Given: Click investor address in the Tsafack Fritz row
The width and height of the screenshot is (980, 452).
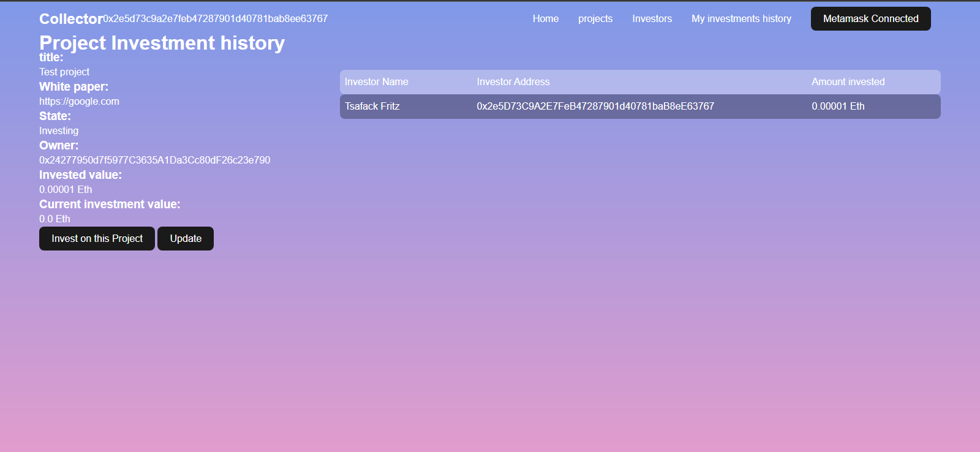Looking at the screenshot, I should click(x=595, y=107).
